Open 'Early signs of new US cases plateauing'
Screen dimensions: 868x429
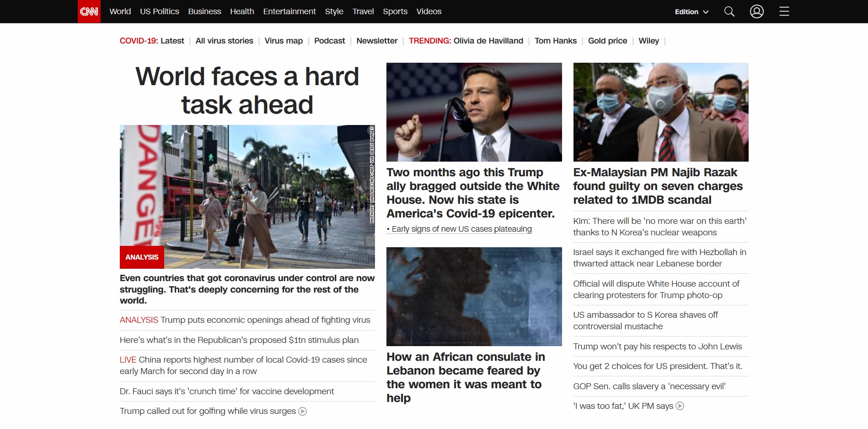(x=461, y=229)
